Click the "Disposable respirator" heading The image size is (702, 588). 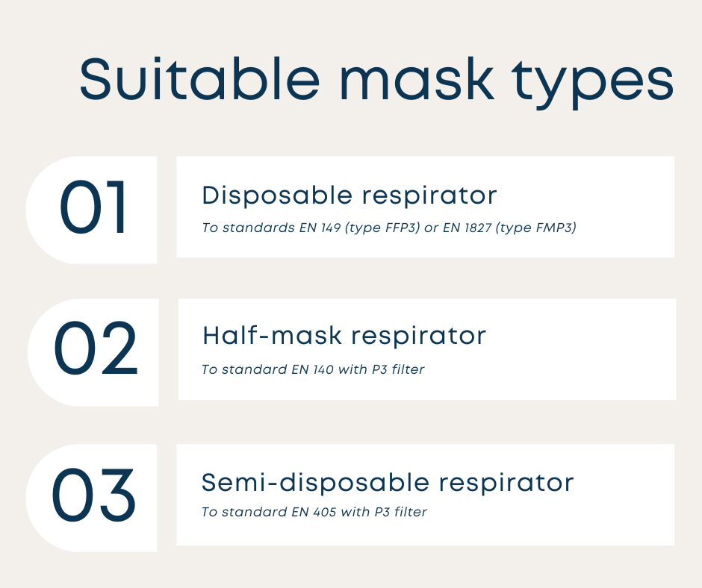point(350,196)
